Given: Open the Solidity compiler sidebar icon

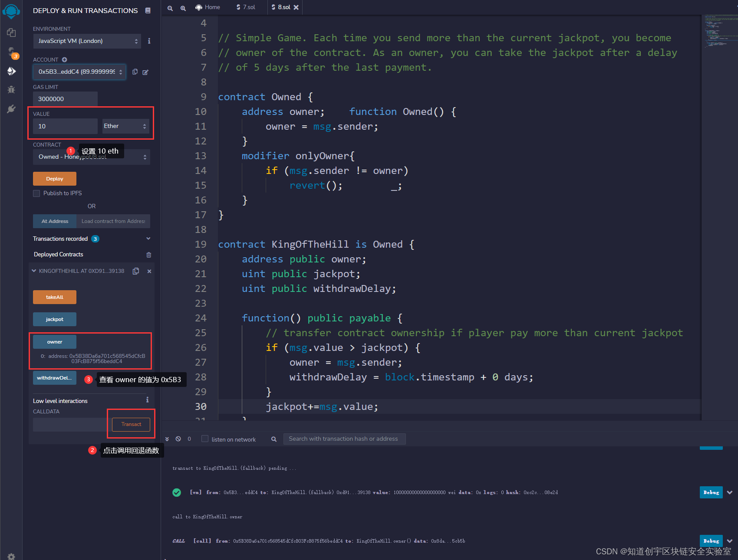Looking at the screenshot, I should click(x=11, y=52).
